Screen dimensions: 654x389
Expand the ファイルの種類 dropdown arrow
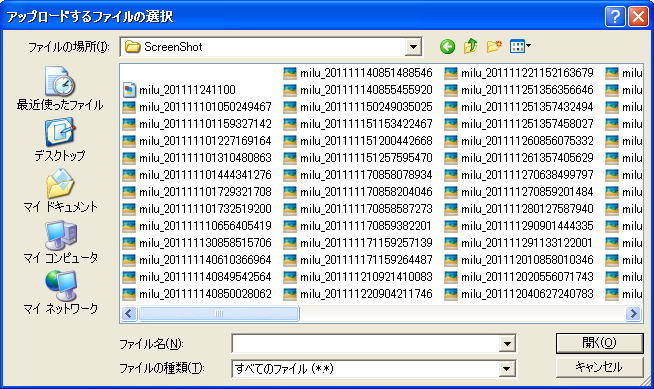click(507, 369)
